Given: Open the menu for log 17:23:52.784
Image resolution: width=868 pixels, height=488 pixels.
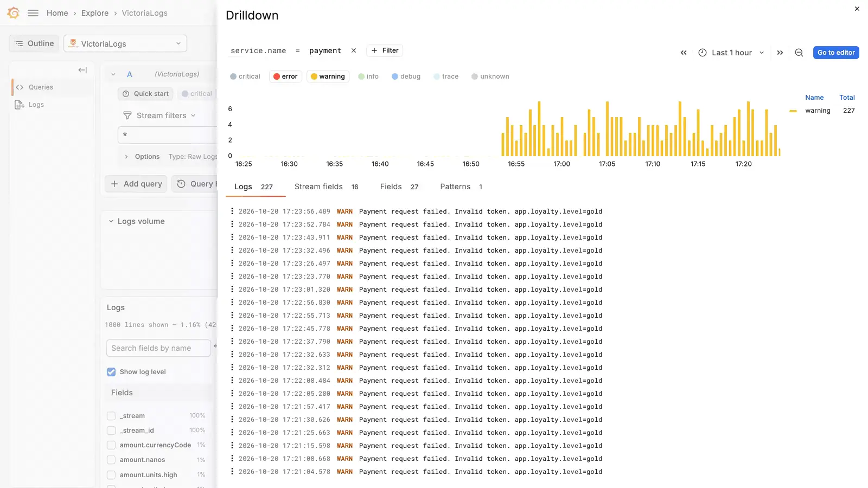Looking at the screenshot, I should pos(232,224).
